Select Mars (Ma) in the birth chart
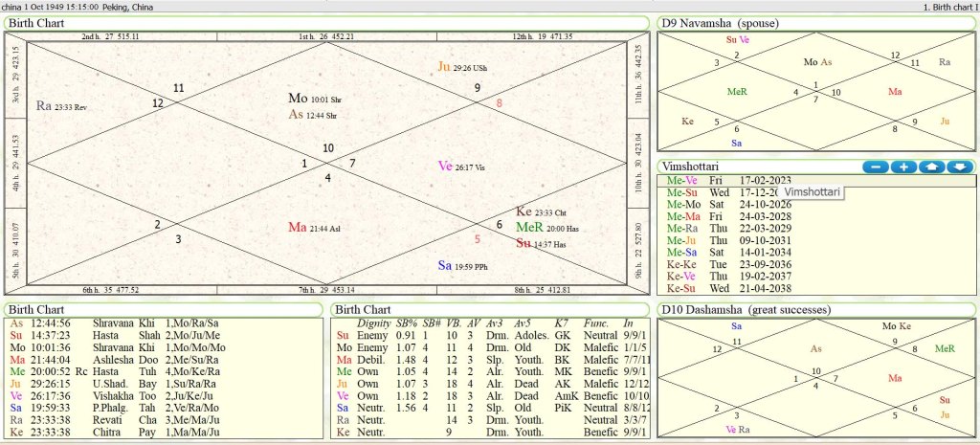This screenshot has height=445, width=980. tap(297, 227)
